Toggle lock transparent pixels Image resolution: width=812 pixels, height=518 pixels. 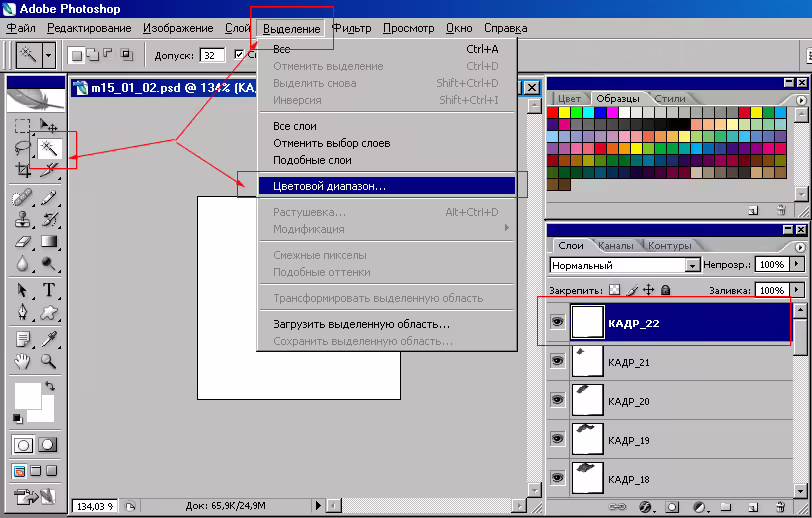point(614,290)
